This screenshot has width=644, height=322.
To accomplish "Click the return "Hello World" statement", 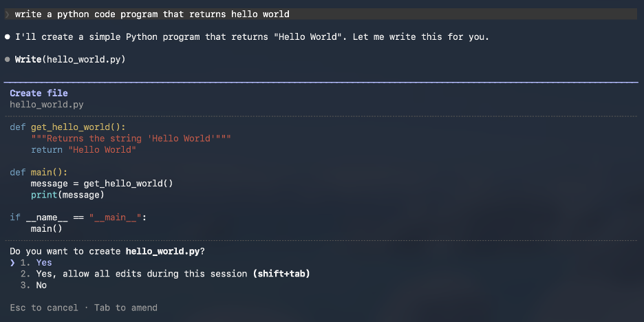I will 83,149.
